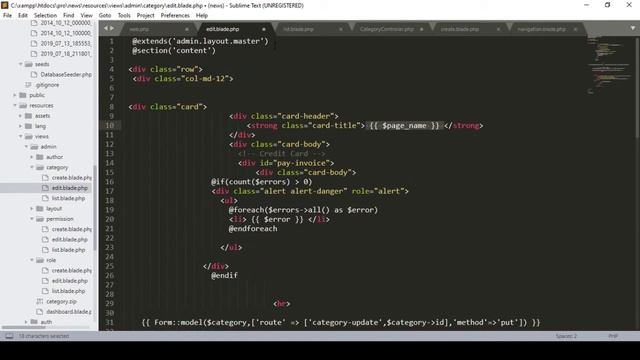Open the Selection menu
Viewport: 640px width, 360px height.
pyautogui.click(x=45, y=15)
